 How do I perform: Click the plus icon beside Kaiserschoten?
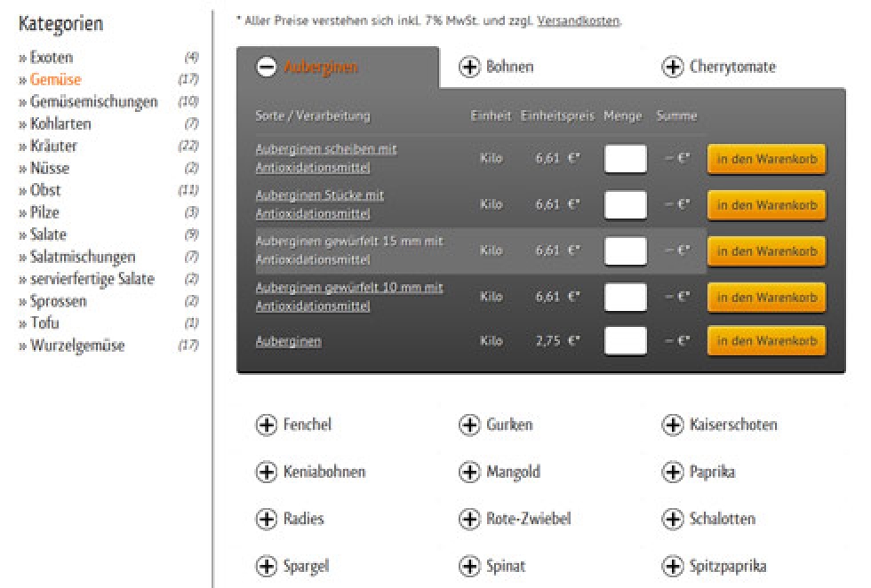pyautogui.click(x=673, y=425)
